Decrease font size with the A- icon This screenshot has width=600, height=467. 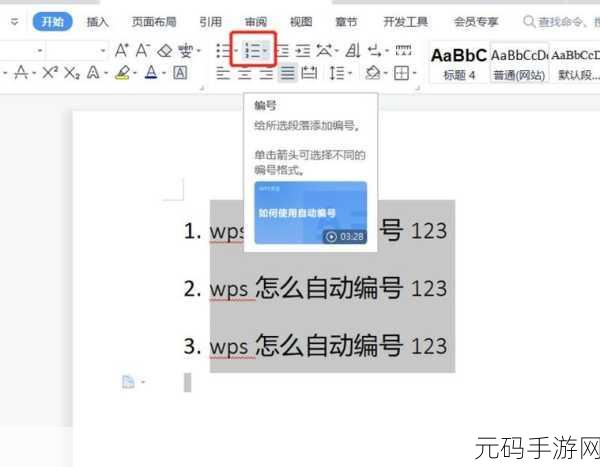pos(143,50)
